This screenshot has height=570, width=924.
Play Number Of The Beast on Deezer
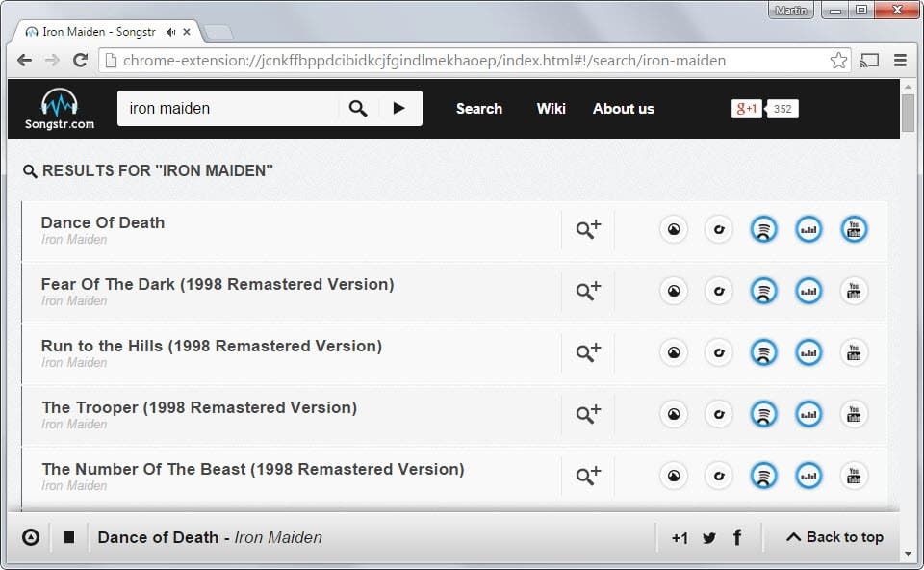(808, 476)
